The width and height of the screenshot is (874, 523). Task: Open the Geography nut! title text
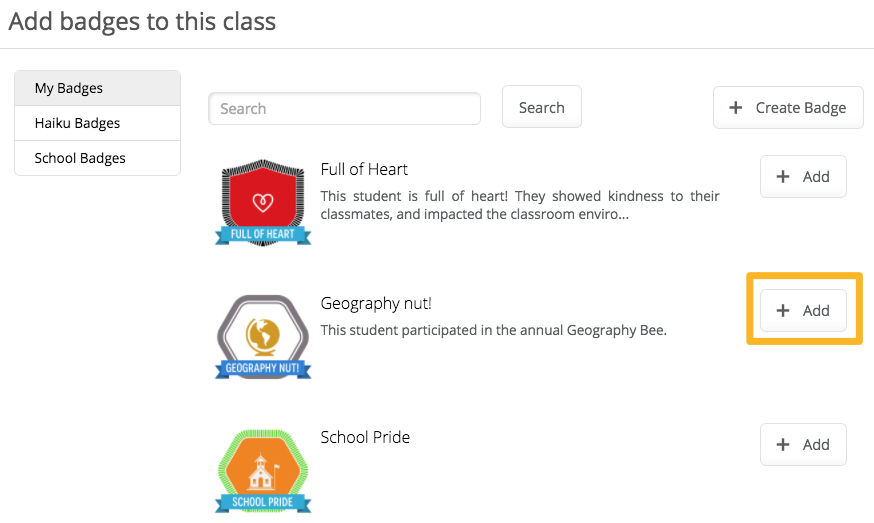tap(376, 304)
